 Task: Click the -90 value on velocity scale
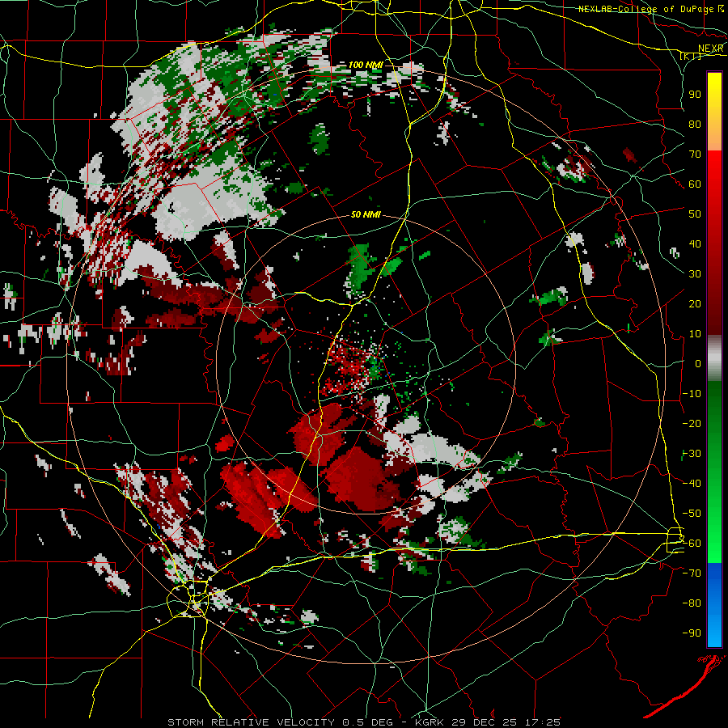[x=692, y=633]
